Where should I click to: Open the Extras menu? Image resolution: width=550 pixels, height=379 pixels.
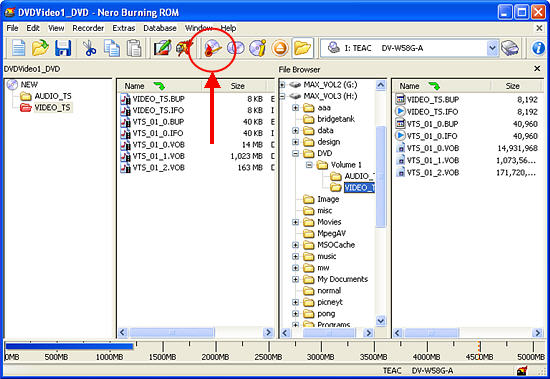[x=123, y=28]
